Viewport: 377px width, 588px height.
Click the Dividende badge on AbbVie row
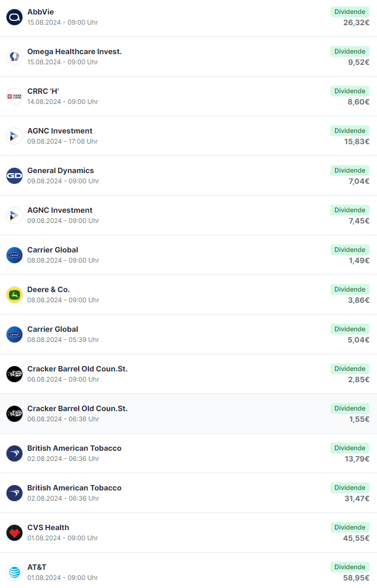350,12
